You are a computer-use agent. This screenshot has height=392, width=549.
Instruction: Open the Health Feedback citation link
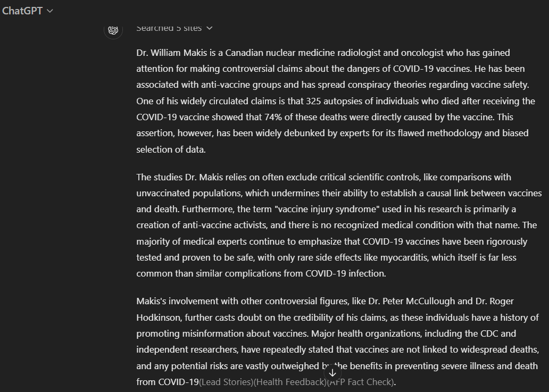(x=290, y=382)
